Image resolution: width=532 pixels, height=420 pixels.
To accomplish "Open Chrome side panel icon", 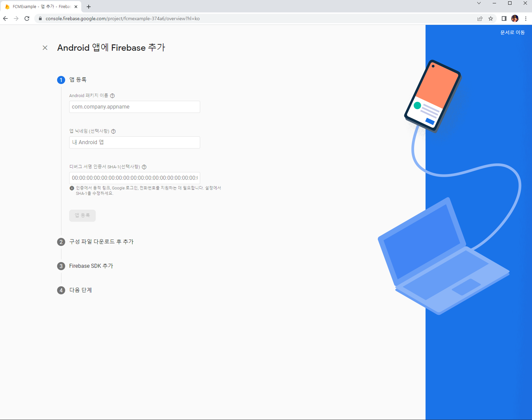I will 504,18.
